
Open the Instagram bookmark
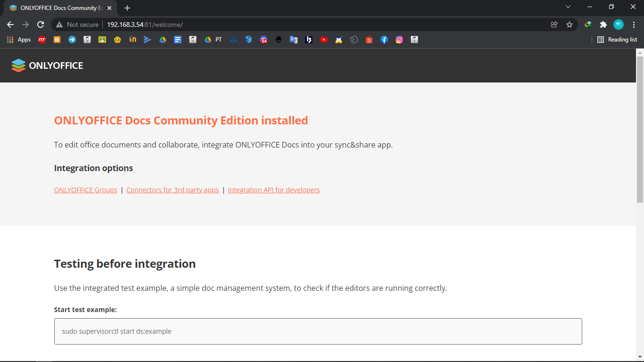[x=399, y=40]
